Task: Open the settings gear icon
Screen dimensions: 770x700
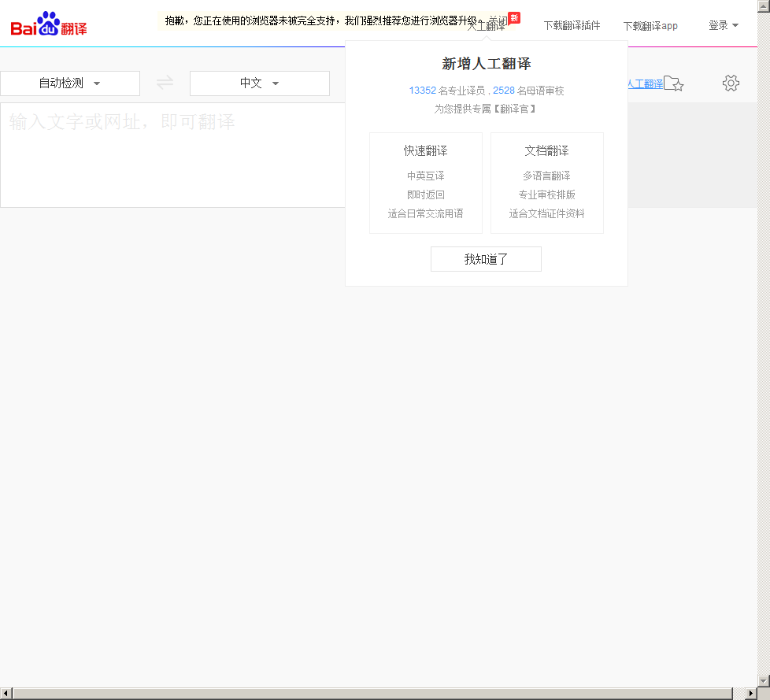Action: tap(731, 83)
